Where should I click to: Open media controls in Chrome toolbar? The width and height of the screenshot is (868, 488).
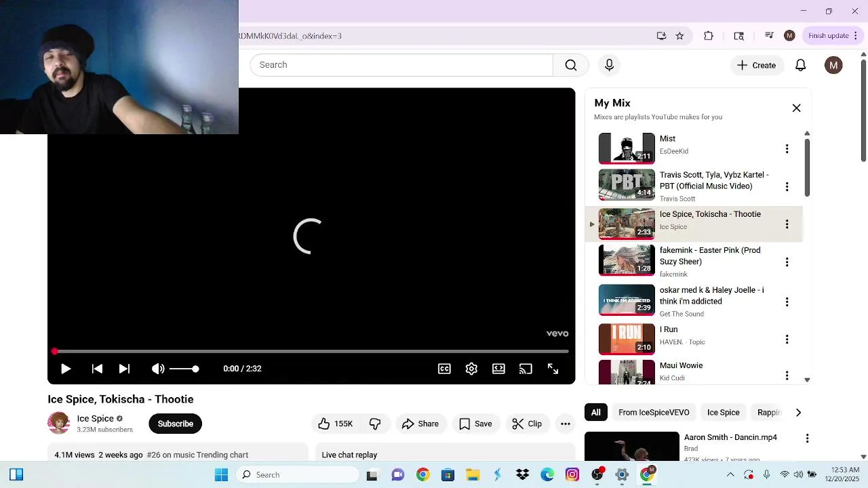click(769, 36)
